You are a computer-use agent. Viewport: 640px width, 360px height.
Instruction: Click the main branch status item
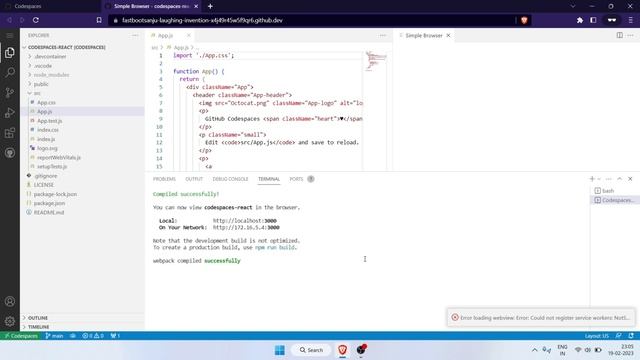pos(54,336)
